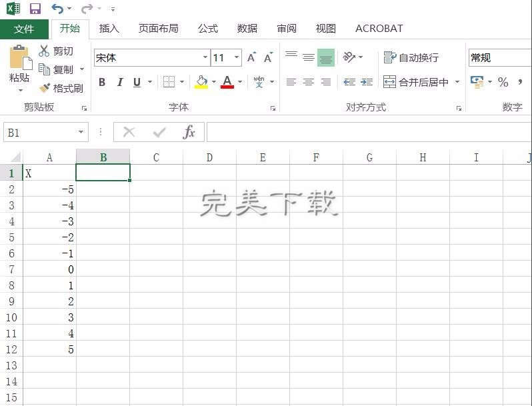This screenshot has height=406, width=532.
Task: Switch to the 审阅 tab
Action: coord(287,29)
